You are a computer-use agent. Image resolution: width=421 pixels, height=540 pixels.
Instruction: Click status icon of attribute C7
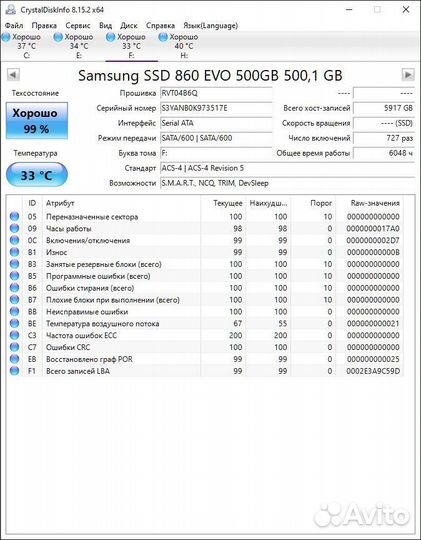point(14,347)
